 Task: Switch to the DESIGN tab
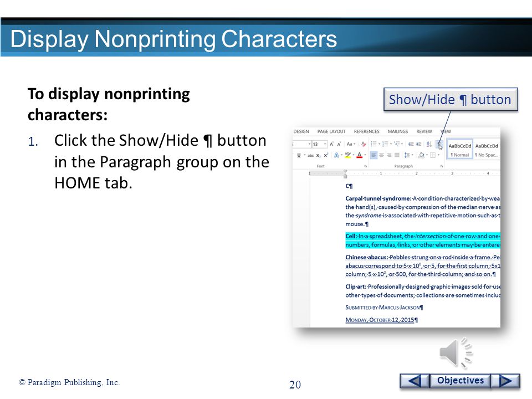point(301,132)
